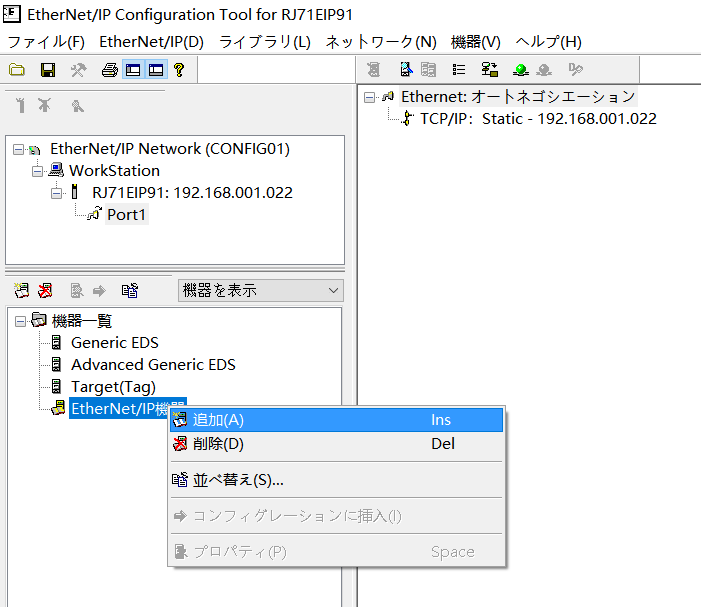
Task: Click the Print toolbar icon
Action: (x=110, y=70)
